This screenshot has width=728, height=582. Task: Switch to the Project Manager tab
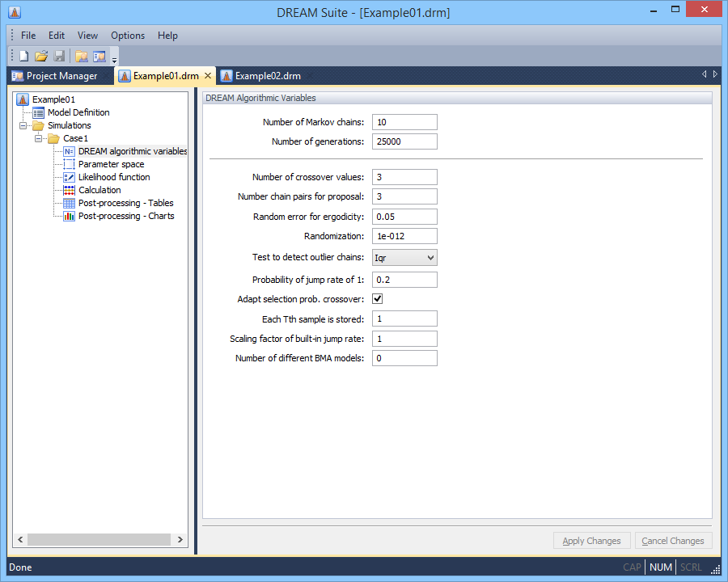click(x=61, y=76)
